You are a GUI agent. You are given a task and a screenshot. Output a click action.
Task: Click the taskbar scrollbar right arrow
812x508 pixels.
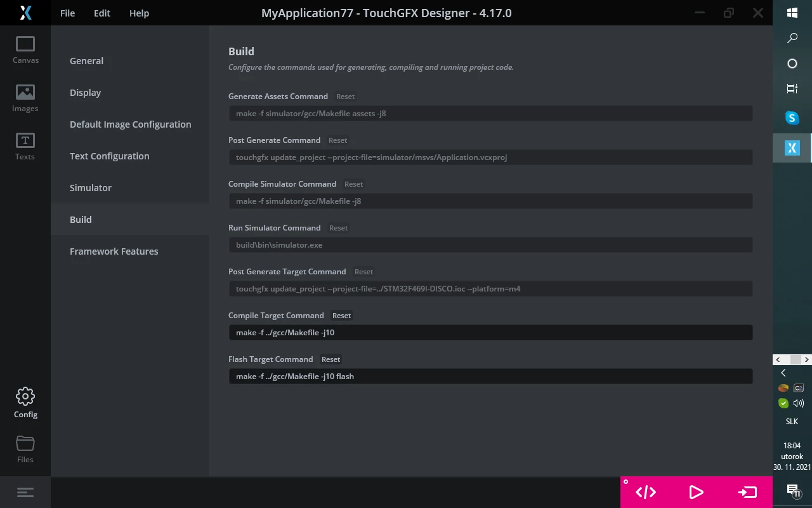click(x=807, y=359)
